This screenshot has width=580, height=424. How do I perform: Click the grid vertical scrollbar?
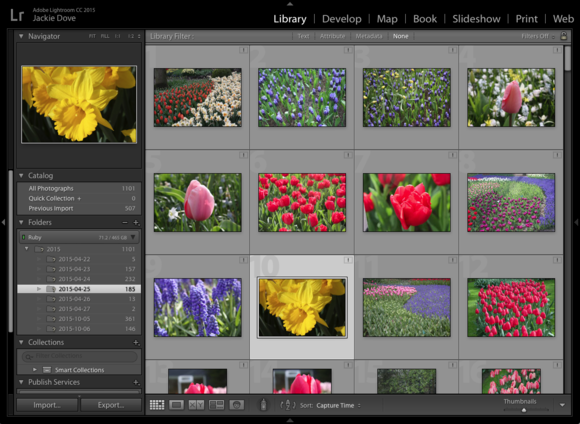(x=568, y=58)
